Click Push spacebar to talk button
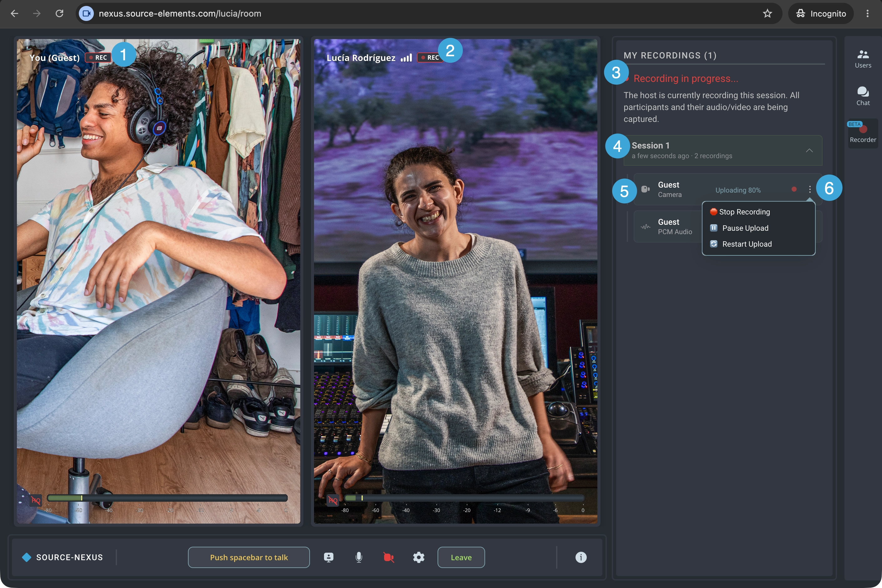This screenshot has height=588, width=882. 249,557
